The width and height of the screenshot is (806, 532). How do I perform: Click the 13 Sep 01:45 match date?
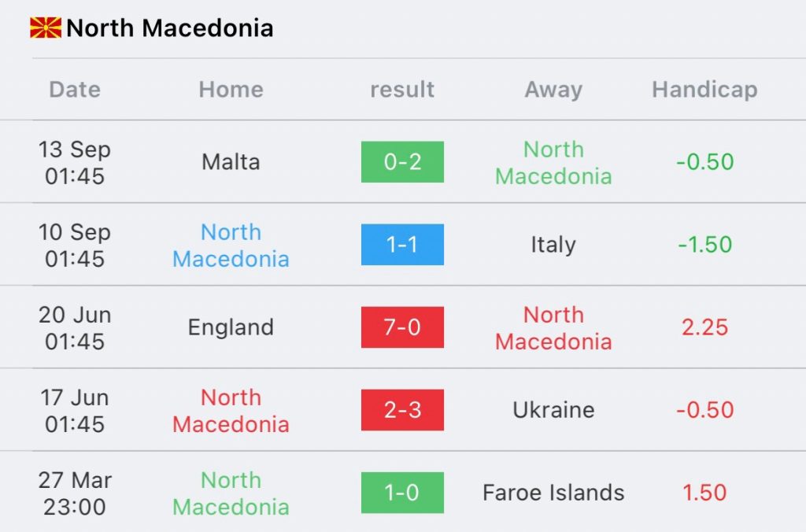(75, 162)
